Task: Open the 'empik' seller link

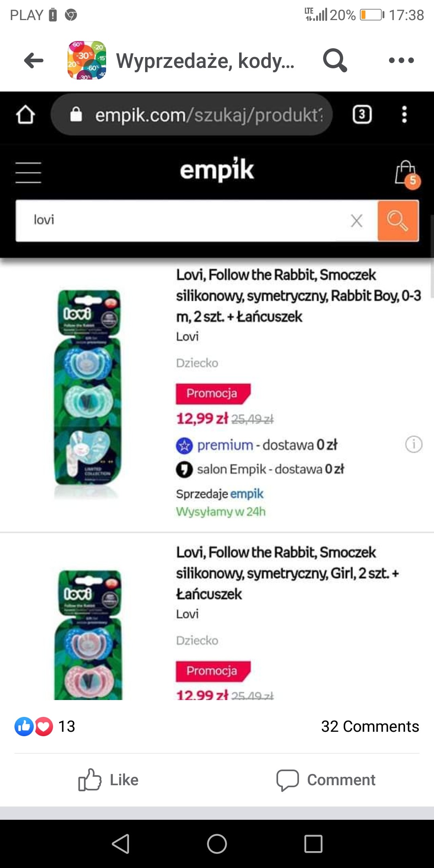Action: 247,493
